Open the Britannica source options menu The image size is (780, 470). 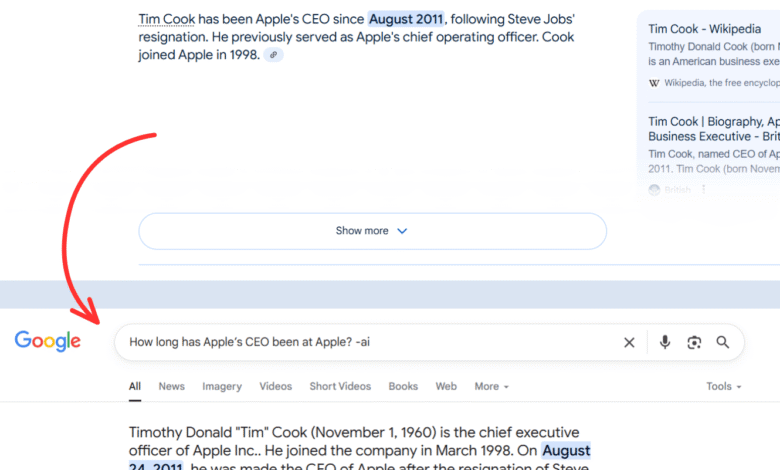pyautogui.click(x=704, y=190)
